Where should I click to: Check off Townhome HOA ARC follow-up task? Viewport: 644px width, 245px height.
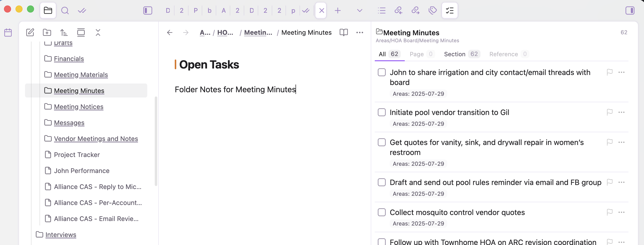(382, 242)
